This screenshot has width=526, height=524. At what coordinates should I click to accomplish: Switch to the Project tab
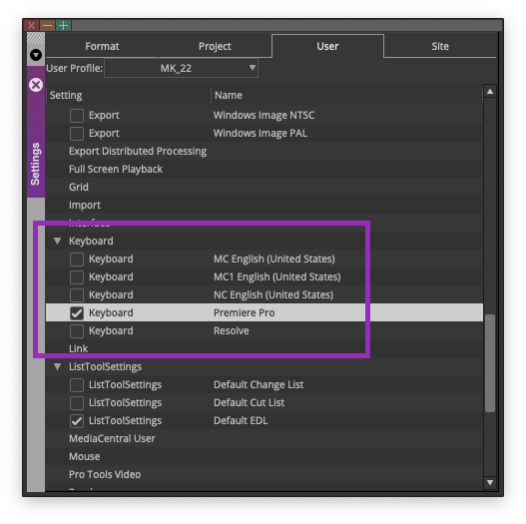pos(215,46)
